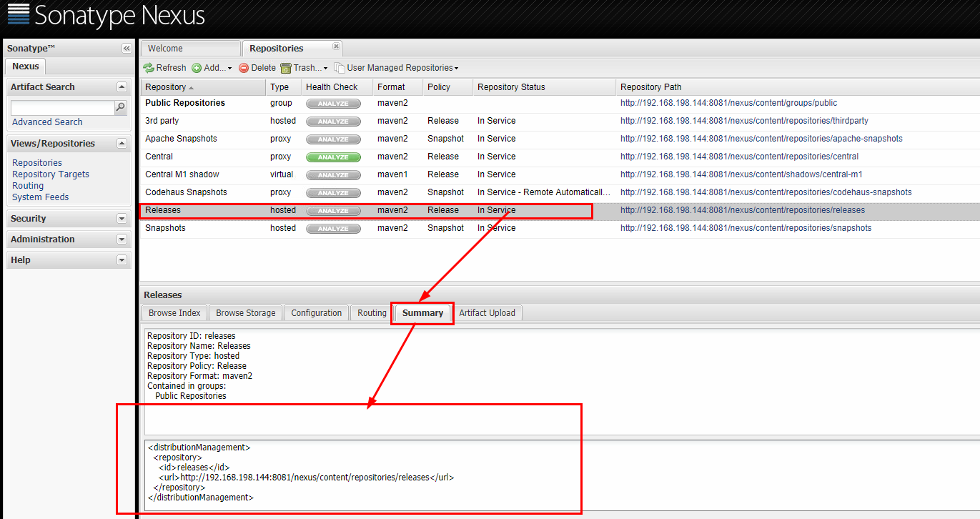Switch to Browse Storage tab

(x=245, y=313)
